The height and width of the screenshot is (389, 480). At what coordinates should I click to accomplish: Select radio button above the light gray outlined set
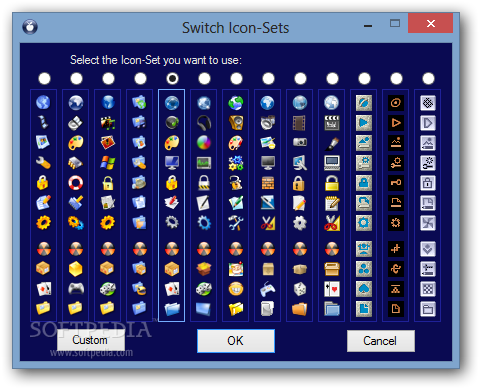428,79
